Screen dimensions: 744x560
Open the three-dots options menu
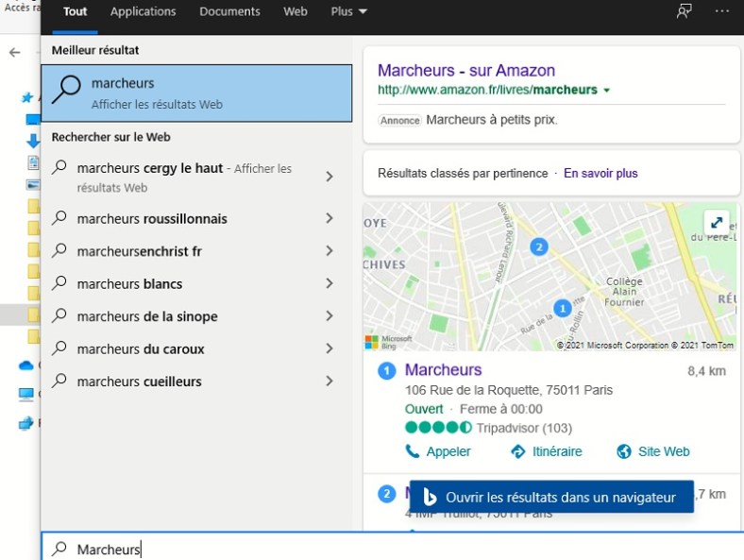tap(722, 11)
